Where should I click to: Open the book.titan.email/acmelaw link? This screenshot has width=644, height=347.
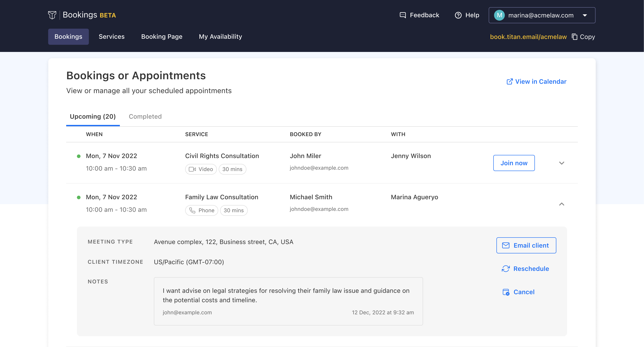coord(528,37)
